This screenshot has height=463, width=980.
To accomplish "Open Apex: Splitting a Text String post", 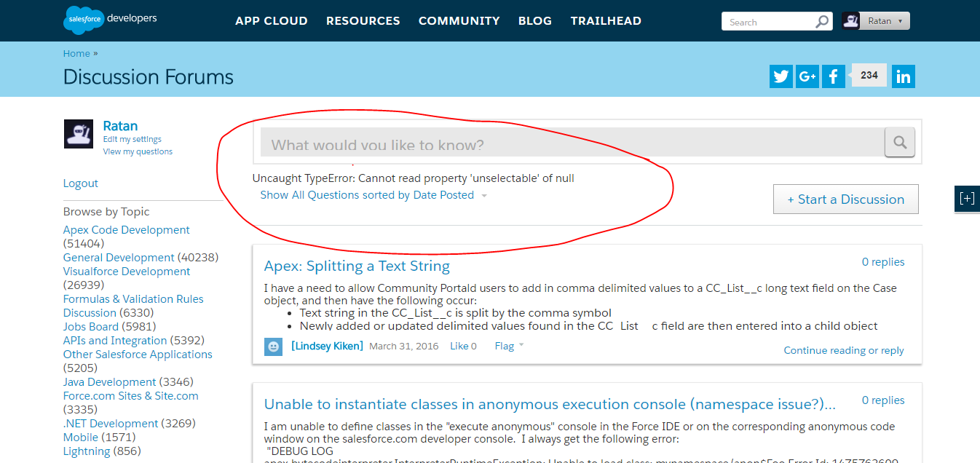I will point(357,266).
